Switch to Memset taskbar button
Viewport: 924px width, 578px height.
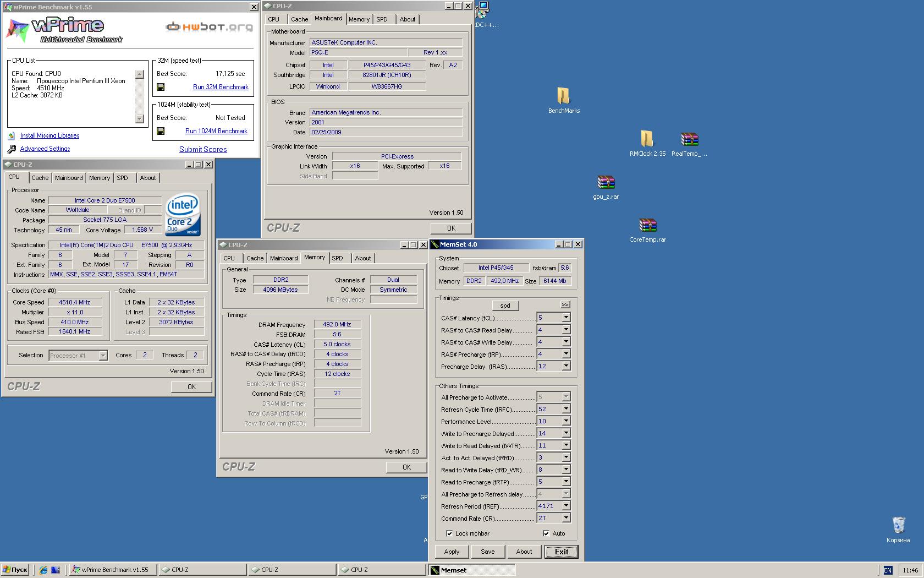(472, 570)
